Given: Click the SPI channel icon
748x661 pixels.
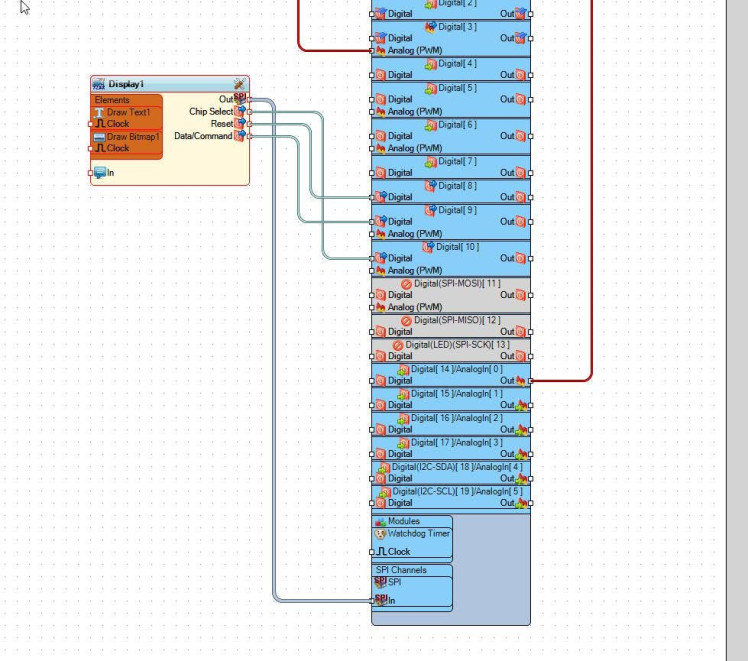Looking at the screenshot, I should [x=381, y=582].
